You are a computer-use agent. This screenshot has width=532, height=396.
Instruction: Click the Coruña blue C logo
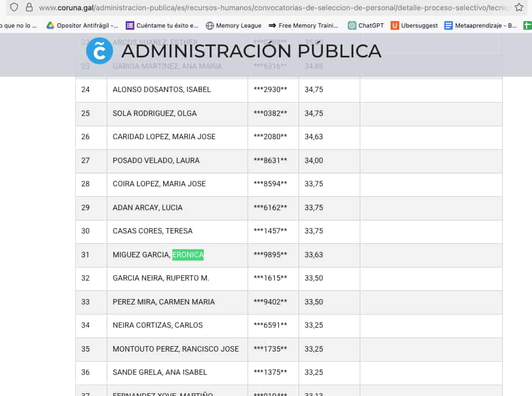[x=99, y=51]
